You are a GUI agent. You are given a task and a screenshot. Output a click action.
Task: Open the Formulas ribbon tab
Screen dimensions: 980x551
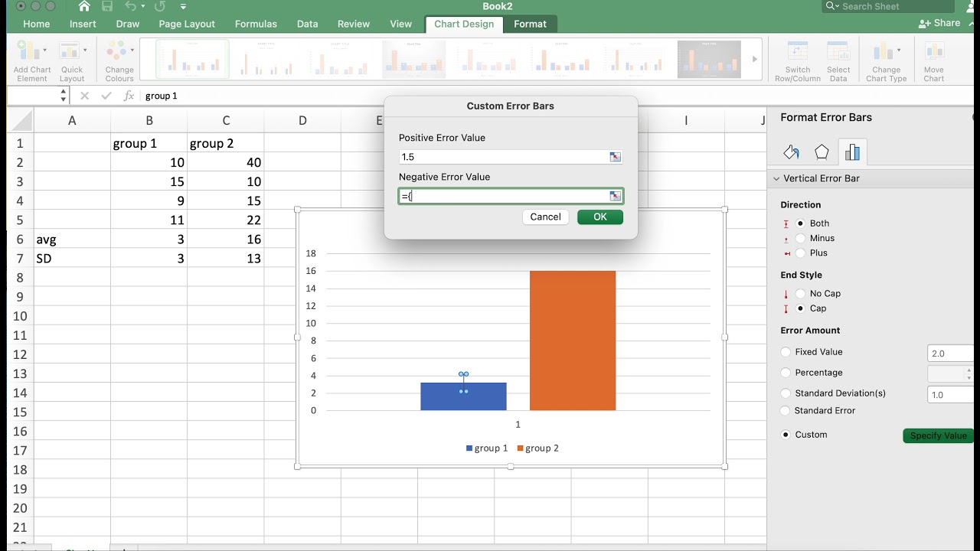point(256,24)
